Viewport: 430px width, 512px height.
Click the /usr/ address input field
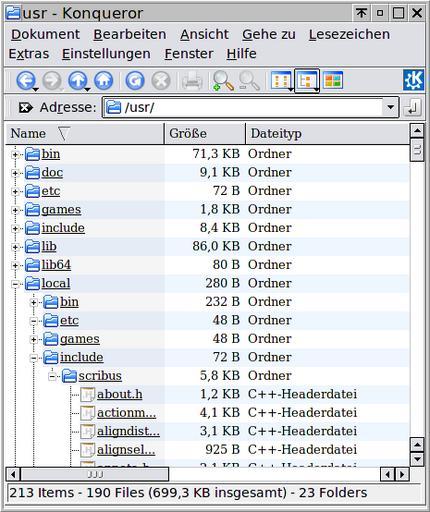point(250,108)
